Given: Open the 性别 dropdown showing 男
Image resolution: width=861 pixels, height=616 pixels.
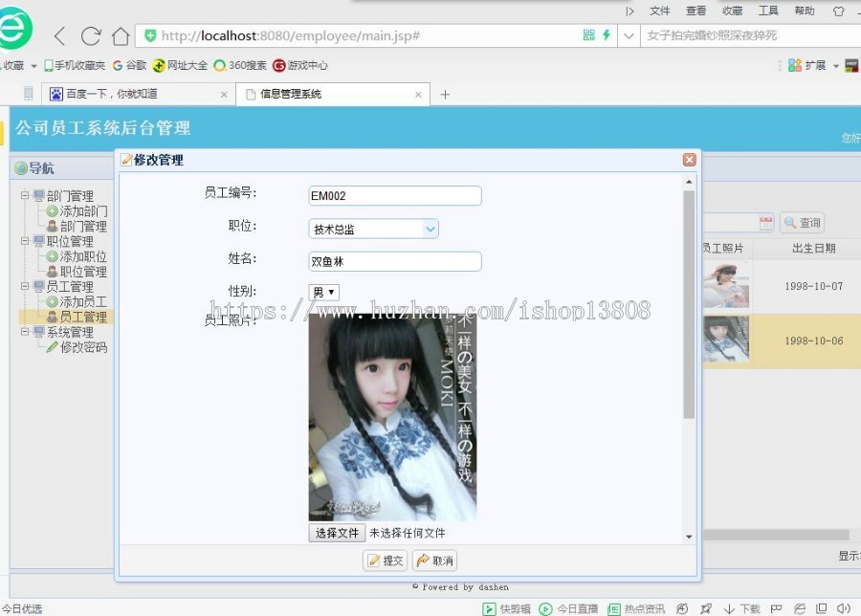Looking at the screenshot, I should [x=323, y=293].
